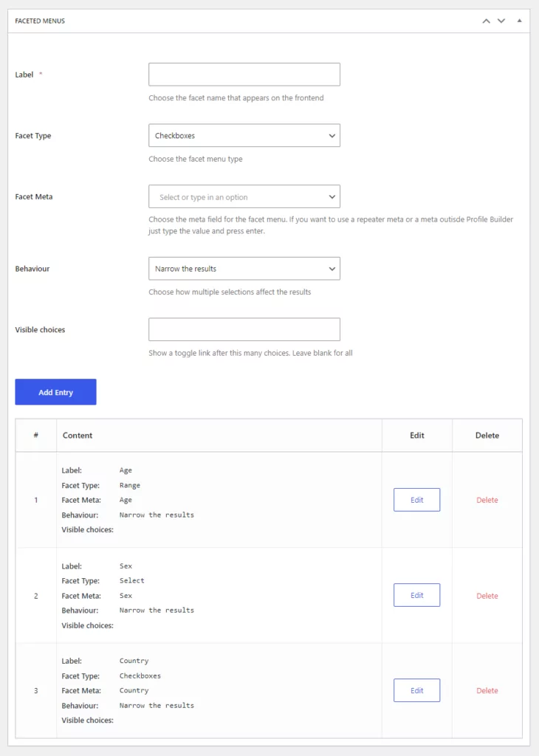The height and width of the screenshot is (756, 539).
Task: Click the Visible choices input field
Action: (244, 329)
